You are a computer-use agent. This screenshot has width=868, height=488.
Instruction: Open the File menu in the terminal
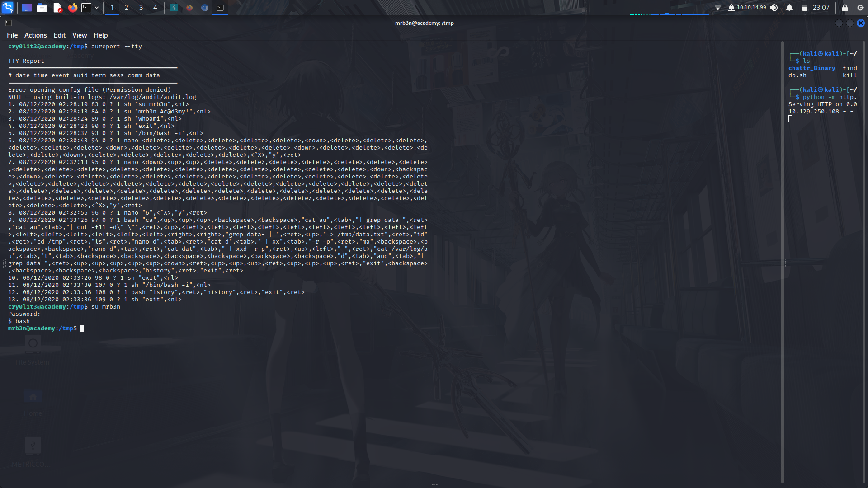pos(12,35)
